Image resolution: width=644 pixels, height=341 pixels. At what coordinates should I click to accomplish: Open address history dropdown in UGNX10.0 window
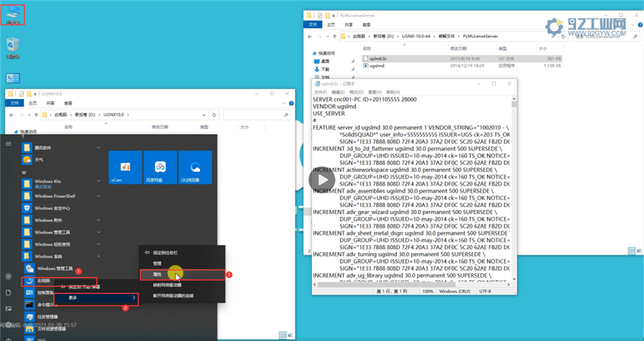204,115
